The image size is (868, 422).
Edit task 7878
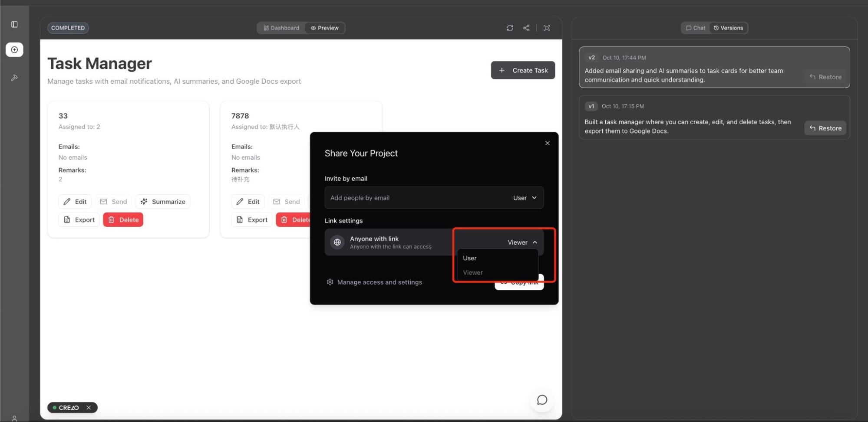(248, 202)
